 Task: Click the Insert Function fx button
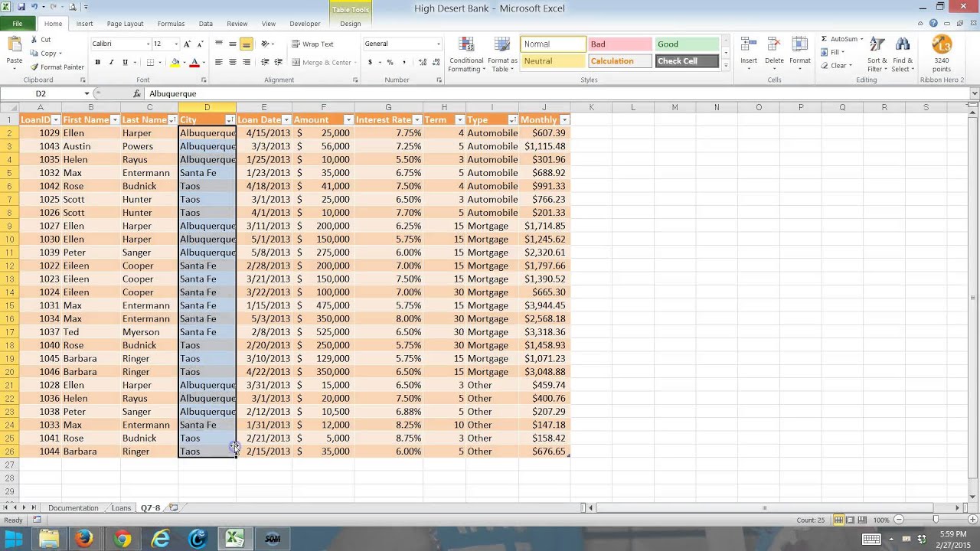click(x=137, y=93)
